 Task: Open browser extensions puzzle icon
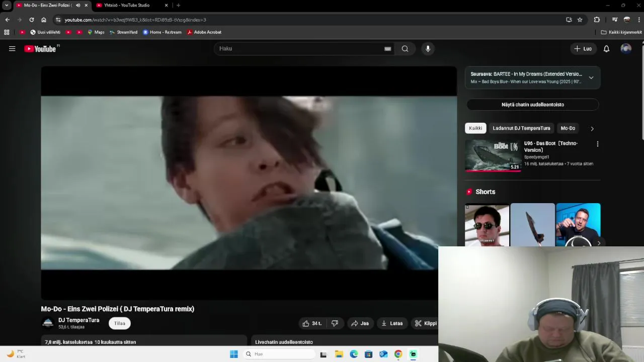click(597, 20)
